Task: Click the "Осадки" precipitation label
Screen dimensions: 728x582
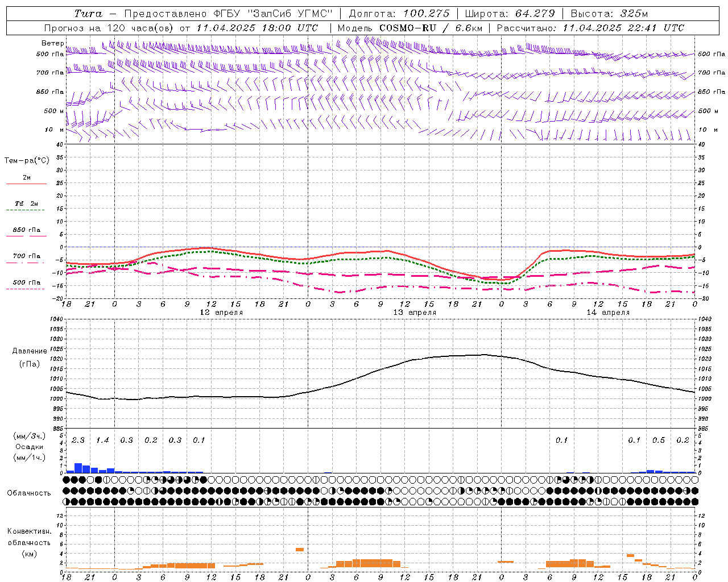Action: 30,447
